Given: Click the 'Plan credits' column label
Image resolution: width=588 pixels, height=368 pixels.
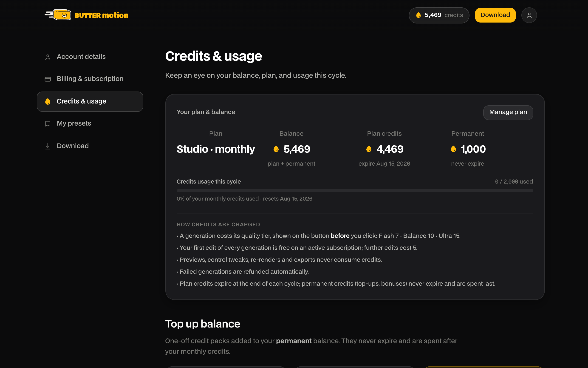Looking at the screenshot, I should pyautogui.click(x=384, y=134).
